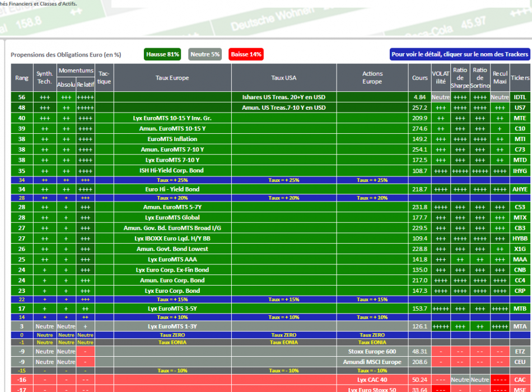532x392 pixels.
Task: Open Amun. Govt. Bond Lowest tracker
Action: (172, 249)
